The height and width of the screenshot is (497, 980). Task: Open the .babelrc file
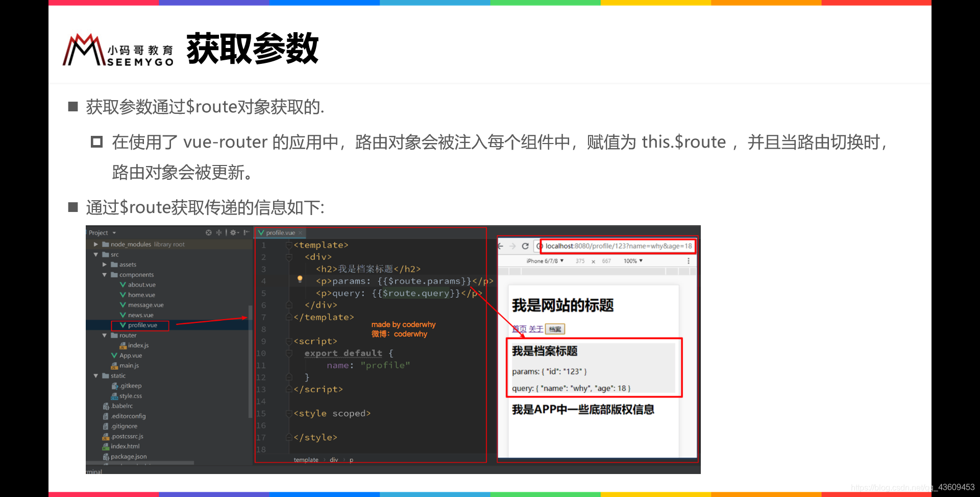pos(117,406)
